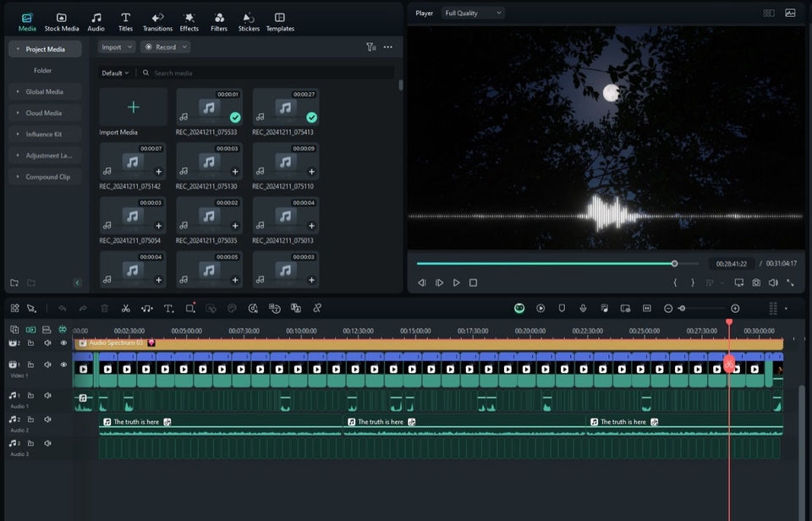812x521 pixels.
Task: Click the Import Media tile
Action: (133, 108)
